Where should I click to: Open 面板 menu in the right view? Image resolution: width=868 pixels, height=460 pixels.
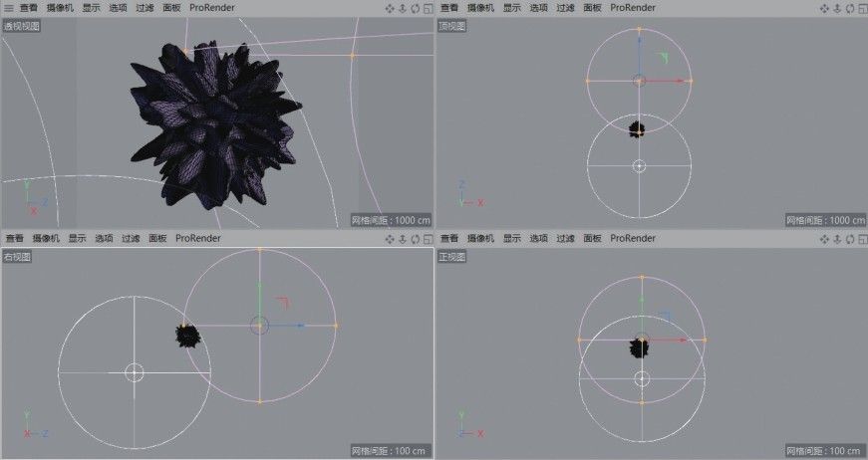(157, 238)
